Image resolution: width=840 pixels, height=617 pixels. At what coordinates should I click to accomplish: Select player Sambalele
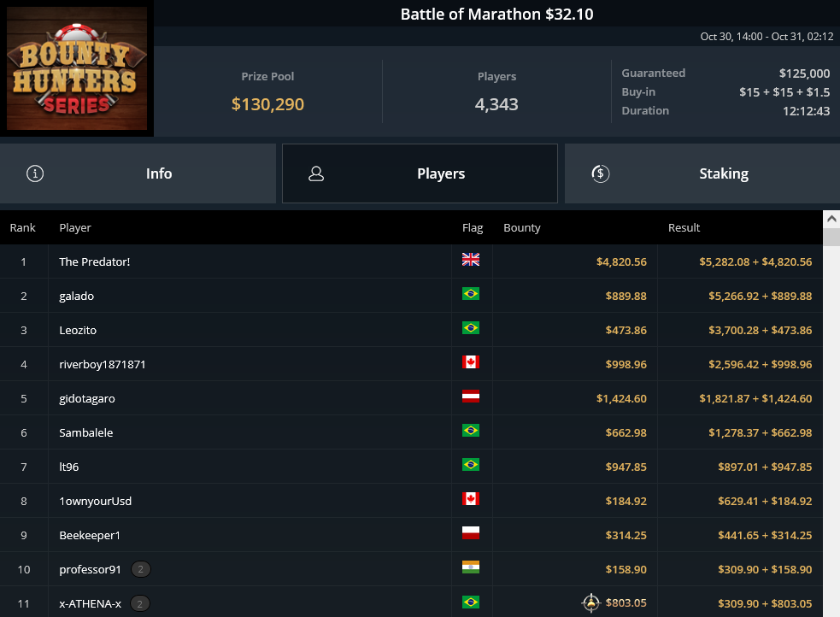[x=85, y=432]
